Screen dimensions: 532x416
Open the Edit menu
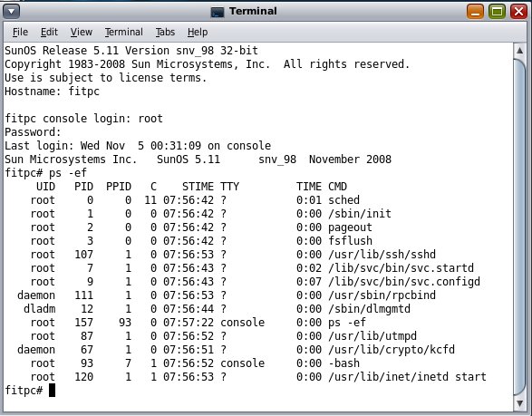coord(49,32)
